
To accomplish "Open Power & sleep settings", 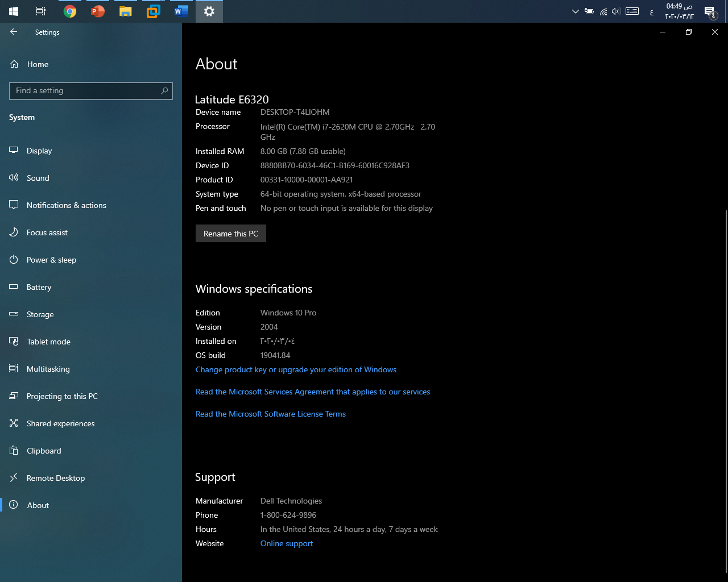I will 91,260.
